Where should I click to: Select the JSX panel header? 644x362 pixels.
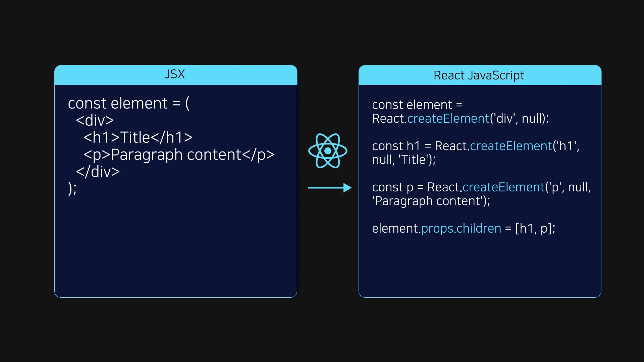coord(175,75)
